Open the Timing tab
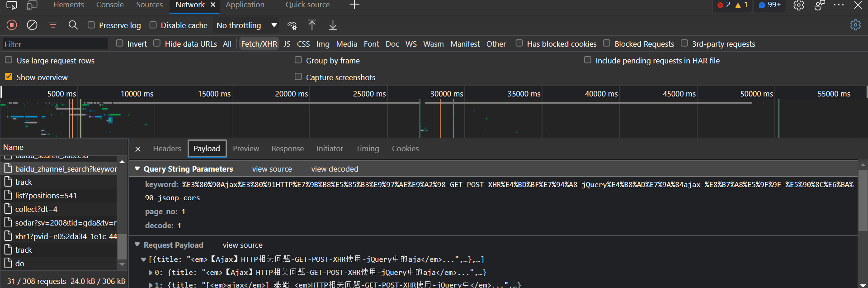The height and width of the screenshot is (288, 868). (368, 149)
